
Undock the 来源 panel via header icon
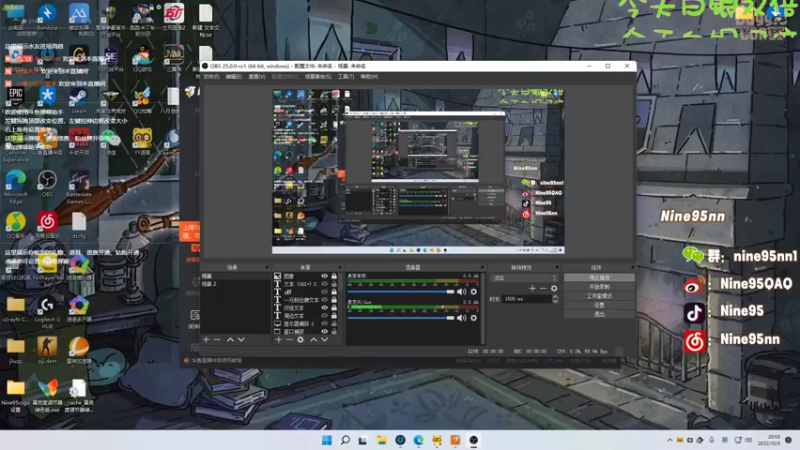tap(339, 267)
